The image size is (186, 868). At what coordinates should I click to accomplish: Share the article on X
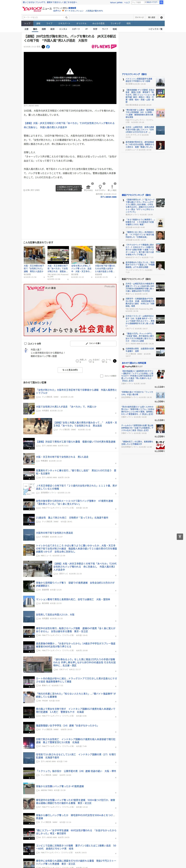[43, 47]
